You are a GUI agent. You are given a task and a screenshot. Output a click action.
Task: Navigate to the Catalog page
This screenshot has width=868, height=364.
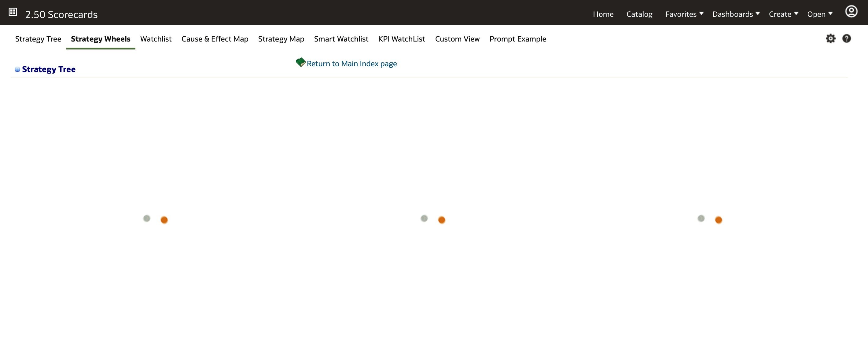point(639,14)
